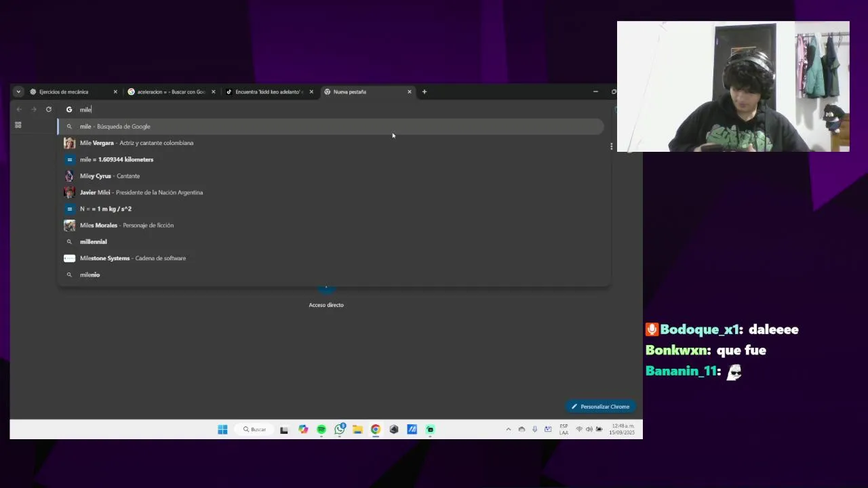The width and height of the screenshot is (868, 488).
Task: Click the address bar containing 'mile'
Action: tap(334, 109)
